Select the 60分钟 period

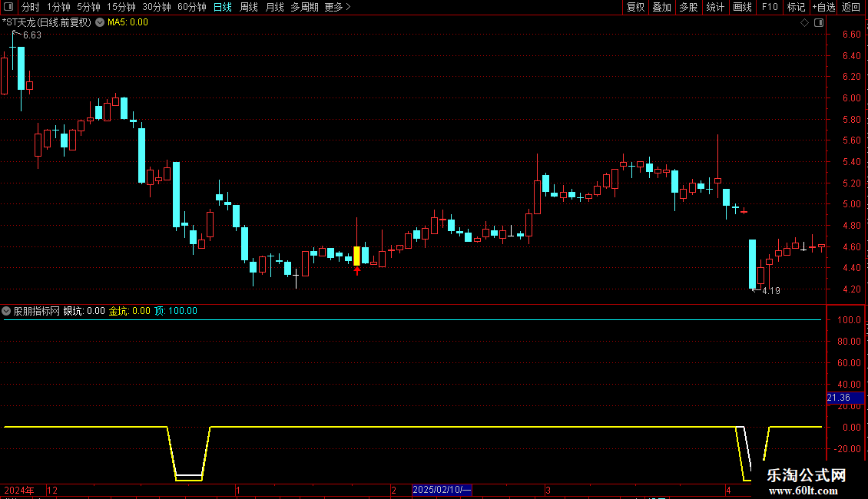[x=191, y=7]
